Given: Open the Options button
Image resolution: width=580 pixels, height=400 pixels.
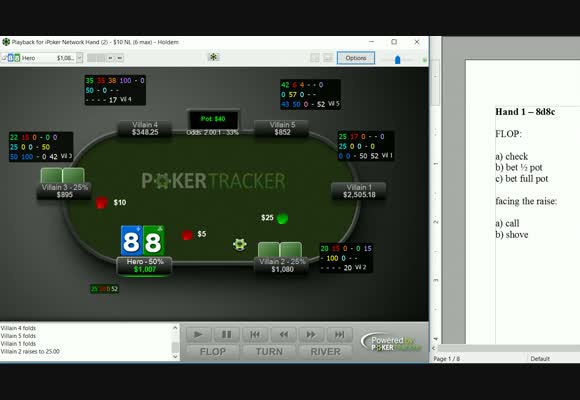Looking at the screenshot, I should tap(355, 58).
